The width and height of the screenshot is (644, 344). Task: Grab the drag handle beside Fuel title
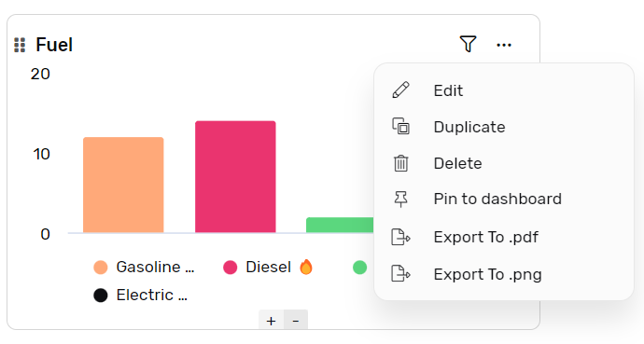click(x=20, y=45)
